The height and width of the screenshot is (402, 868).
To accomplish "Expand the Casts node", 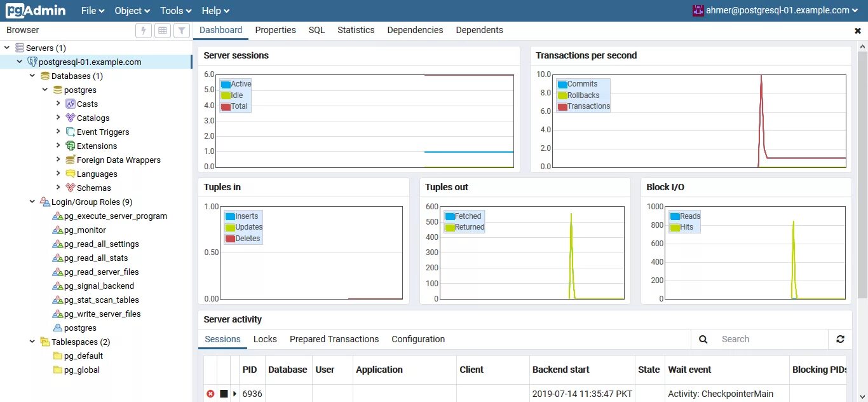I will pos(58,104).
